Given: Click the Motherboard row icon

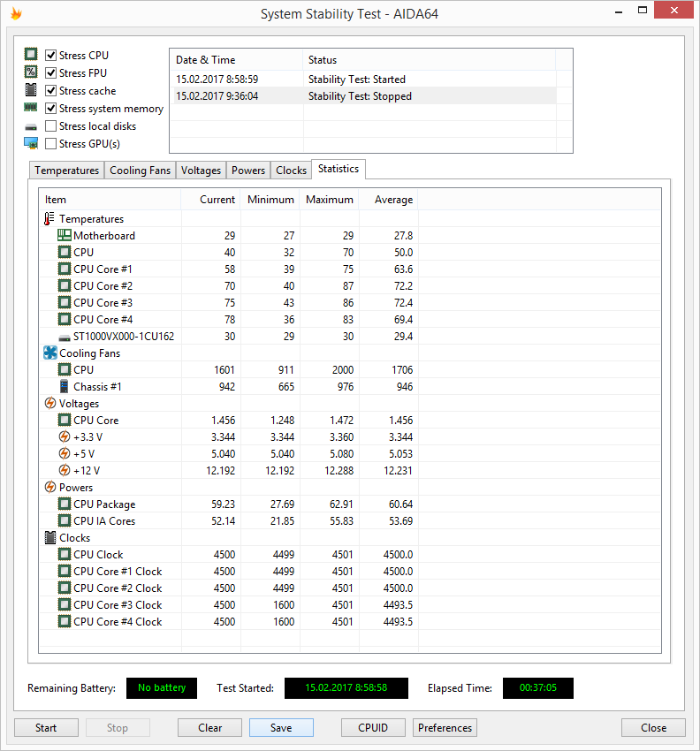Looking at the screenshot, I should [65, 235].
